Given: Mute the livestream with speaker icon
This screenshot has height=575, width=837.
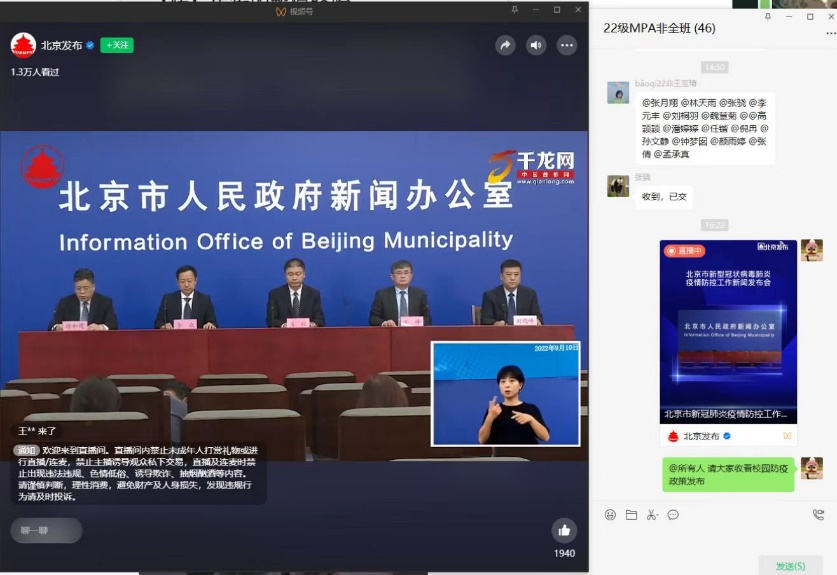Looking at the screenshot, I should 536,45.
